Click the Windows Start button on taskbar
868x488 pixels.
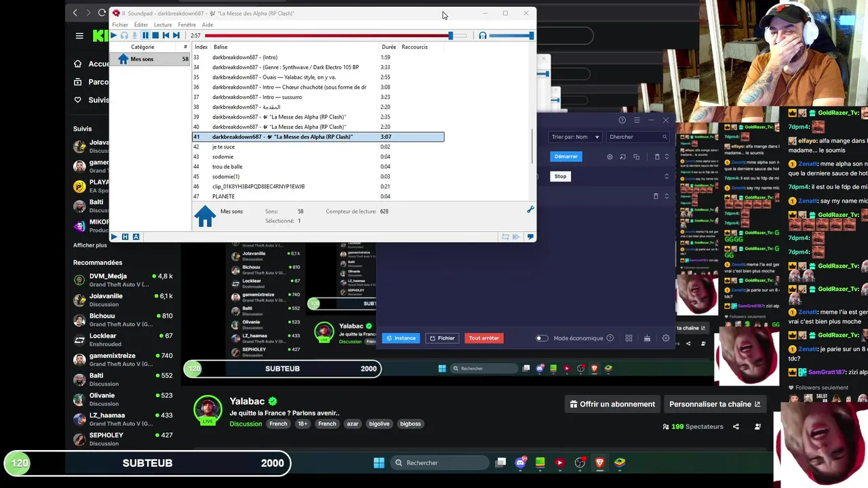coord(379,463)
